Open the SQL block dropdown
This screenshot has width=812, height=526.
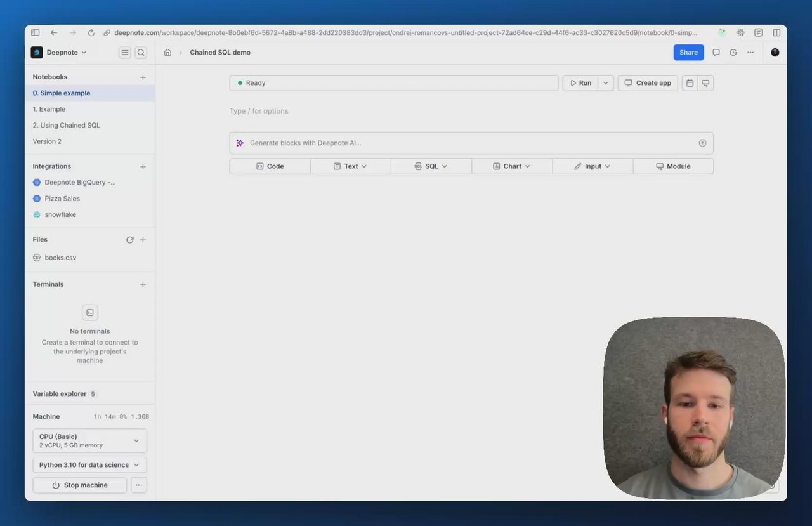431,166
